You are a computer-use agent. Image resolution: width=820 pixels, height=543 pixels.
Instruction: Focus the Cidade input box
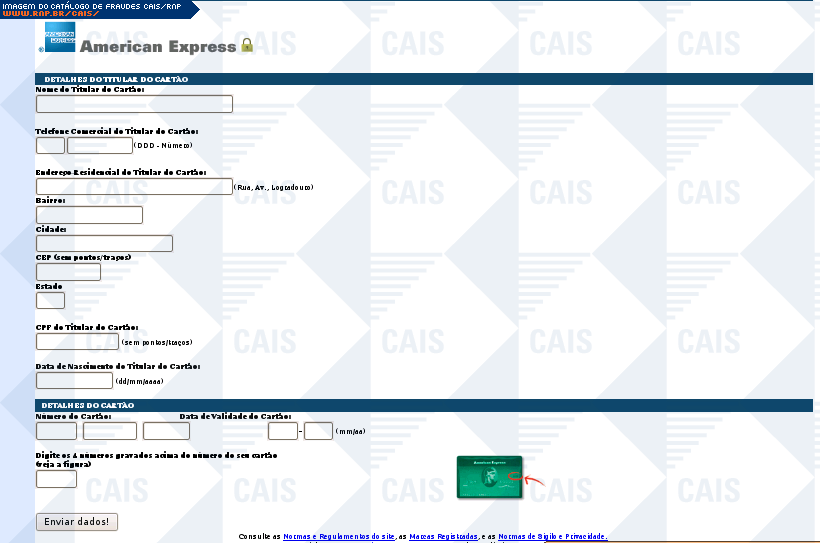click(104, 243)
